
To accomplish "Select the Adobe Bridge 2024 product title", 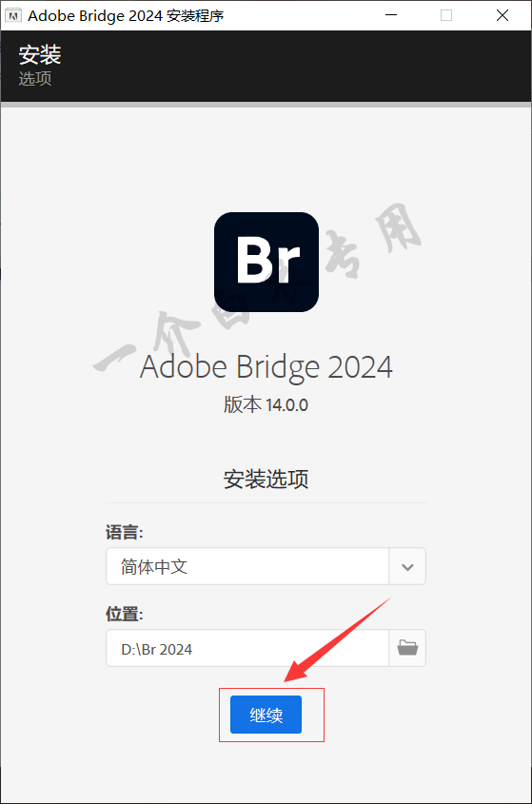I will 266,367.
